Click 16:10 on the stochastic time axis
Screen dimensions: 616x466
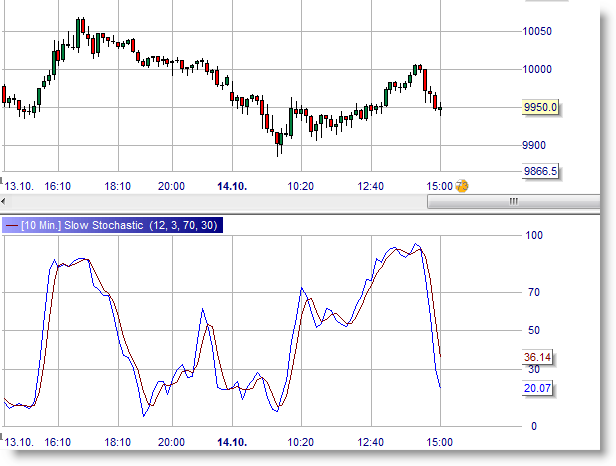[x=58, y=442]
